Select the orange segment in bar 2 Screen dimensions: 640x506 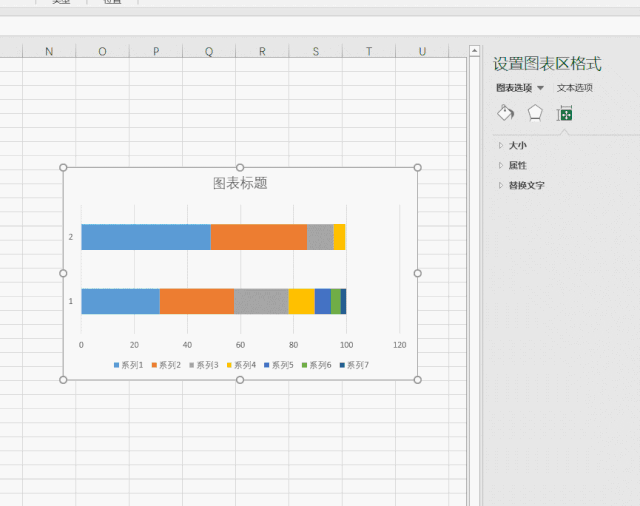point(259,237)
